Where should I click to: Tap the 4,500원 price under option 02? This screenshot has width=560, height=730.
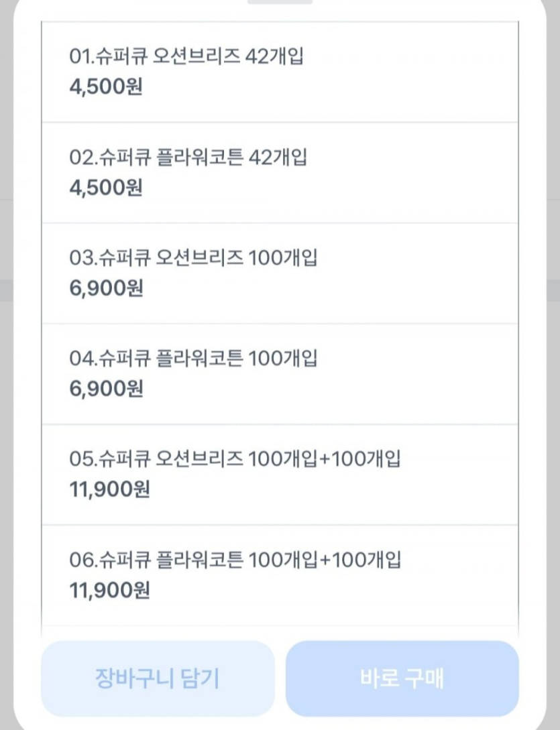point(106,188)
